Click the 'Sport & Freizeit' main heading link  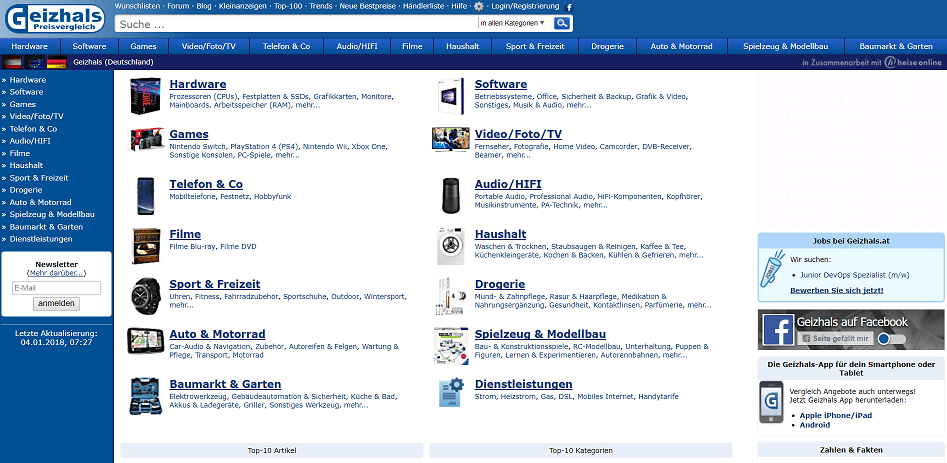click(215, 284)
